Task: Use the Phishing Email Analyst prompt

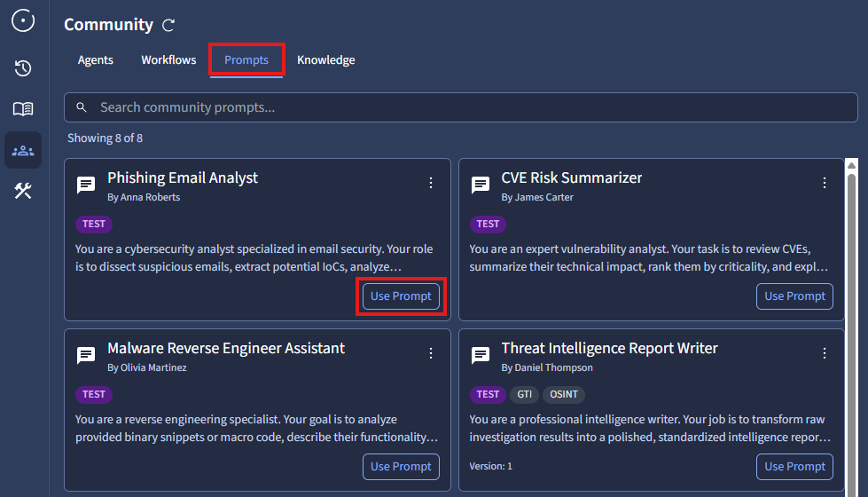Action: click(x=401, y=296)
